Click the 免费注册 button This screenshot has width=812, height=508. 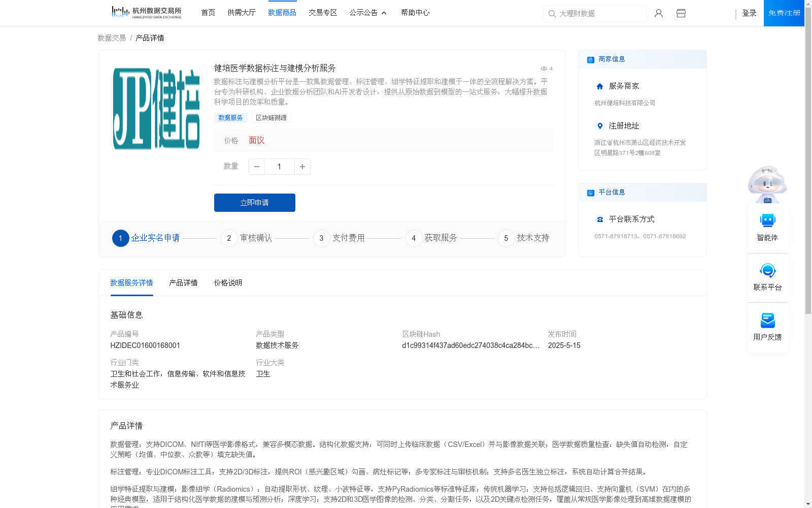click(784, 13)
